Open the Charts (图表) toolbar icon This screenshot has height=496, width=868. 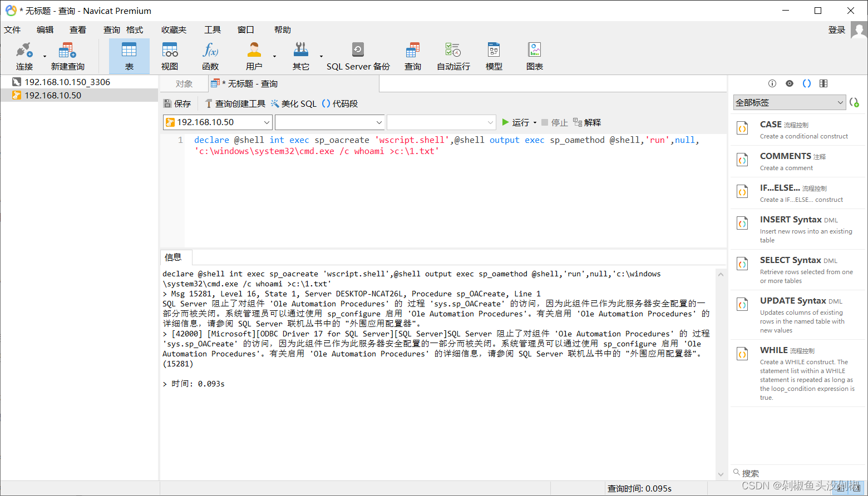tap(534, 56)
